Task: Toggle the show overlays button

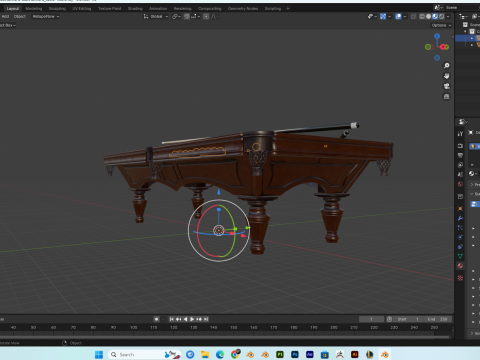Action: click(x=398, y=16)
